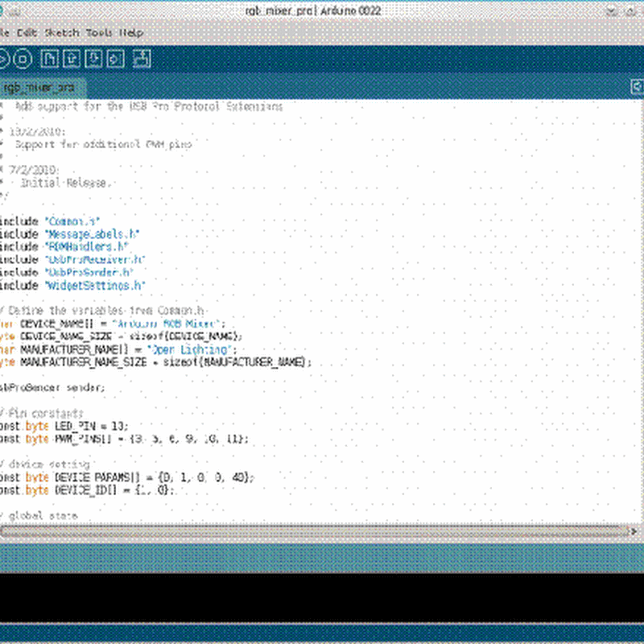The image size is (644, 644).
Task: Open the Sketch menu
Action: point(62,33)
